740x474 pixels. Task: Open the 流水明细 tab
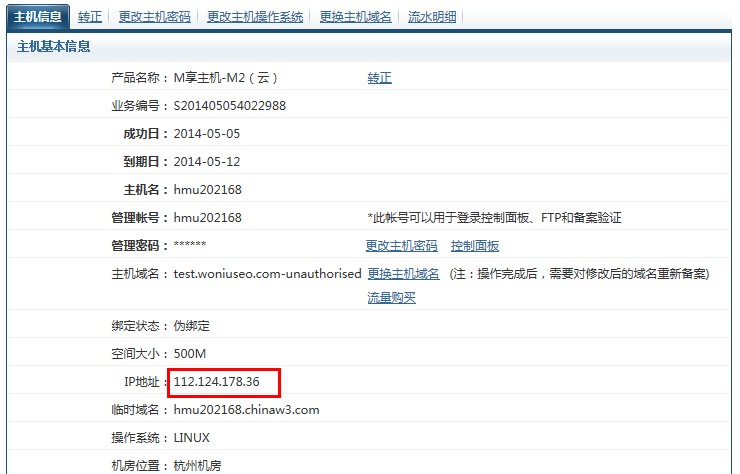point(434,17)
